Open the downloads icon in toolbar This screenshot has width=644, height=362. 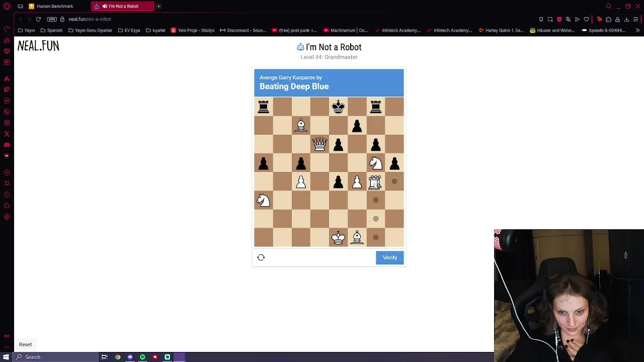[x=626, y=19]
